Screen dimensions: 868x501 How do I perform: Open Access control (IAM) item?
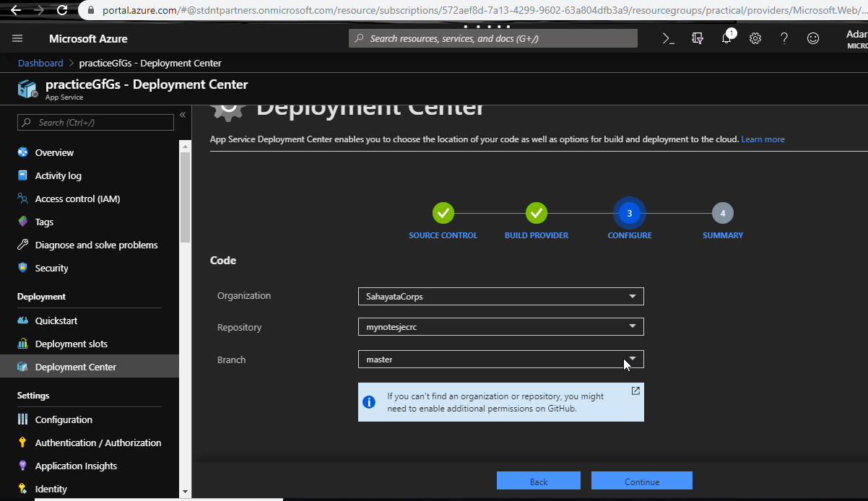[x=77, y=199]
